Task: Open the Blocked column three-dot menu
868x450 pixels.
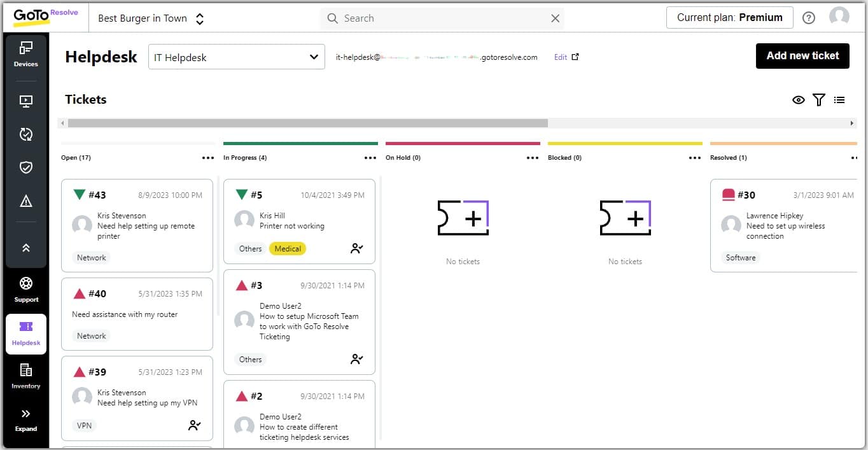Action: [x=695, y=158]
